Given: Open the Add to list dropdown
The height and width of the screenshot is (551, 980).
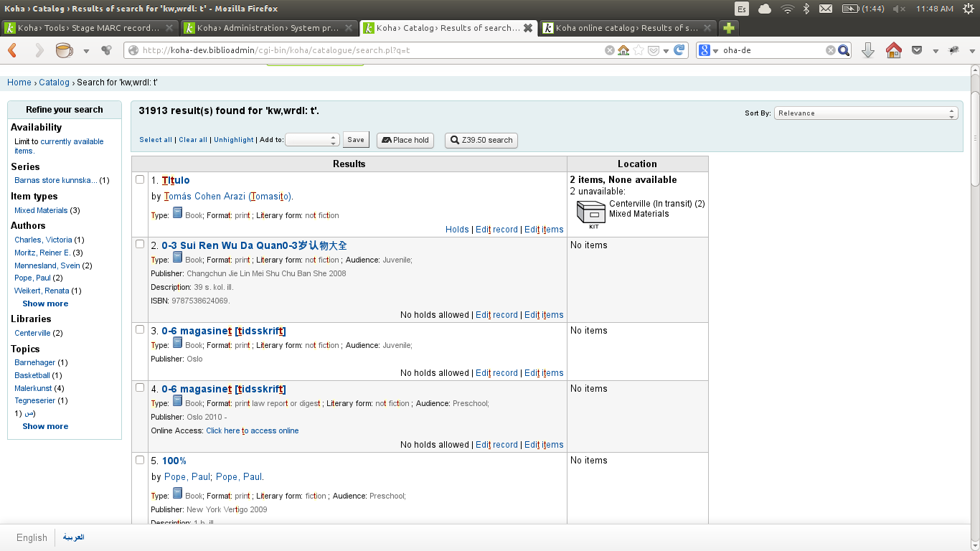Looking at the screenshot, I should click(x=312, y=140).
